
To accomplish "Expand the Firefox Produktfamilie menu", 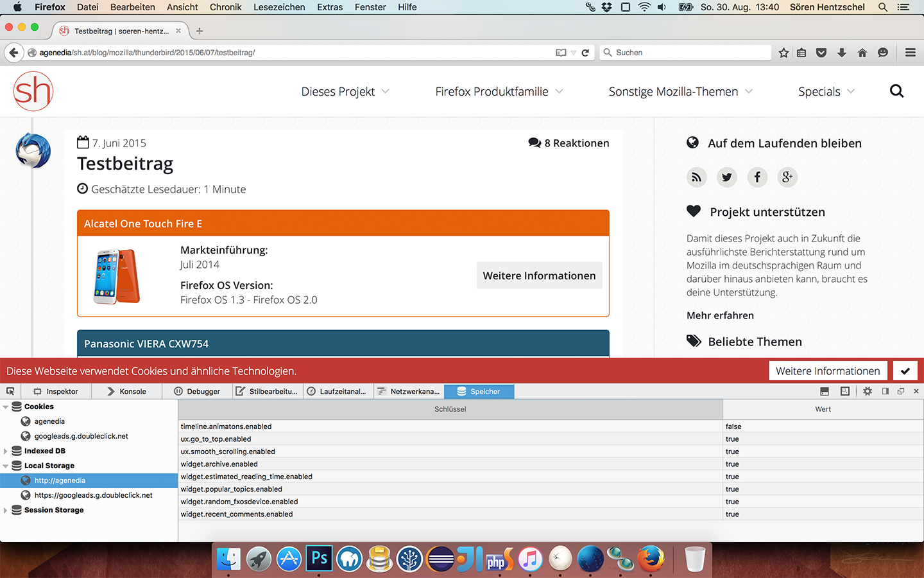I will pos(499,92).
